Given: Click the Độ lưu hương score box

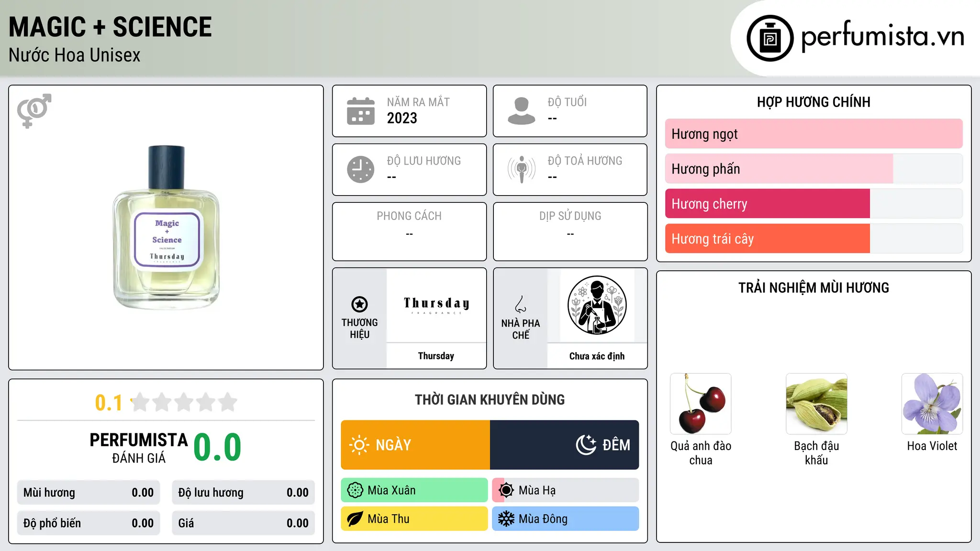Looking at the screenshot, I should (x=243, y=493).
